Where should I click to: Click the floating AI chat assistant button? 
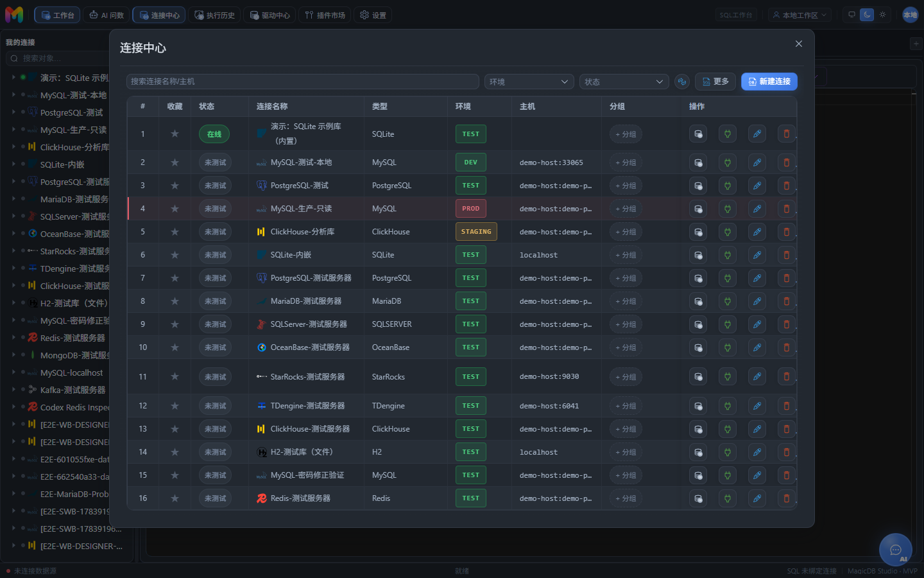pos(896,550)
